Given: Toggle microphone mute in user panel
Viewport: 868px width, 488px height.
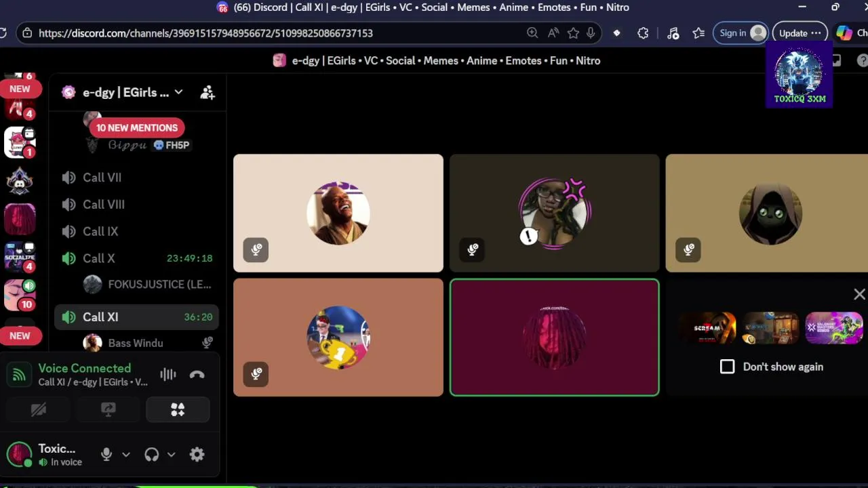Looking at the screenshot, I should pos(106,455).
